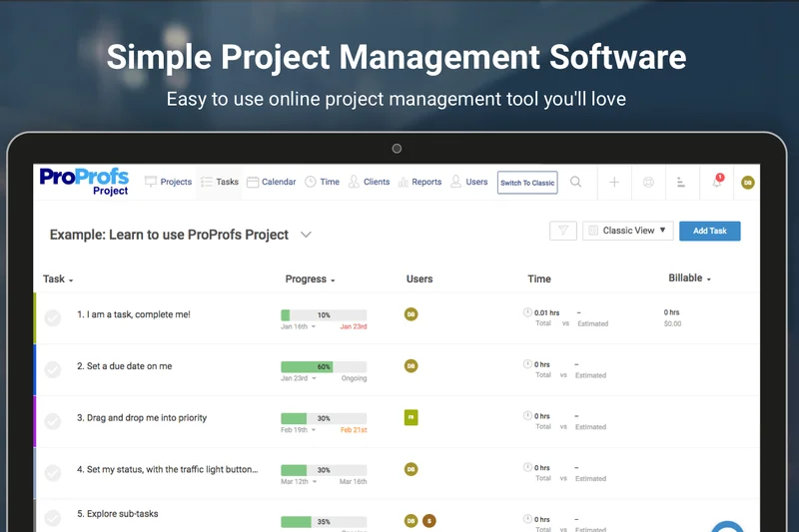Click the $0.00 billable amount

coord(672,323)
